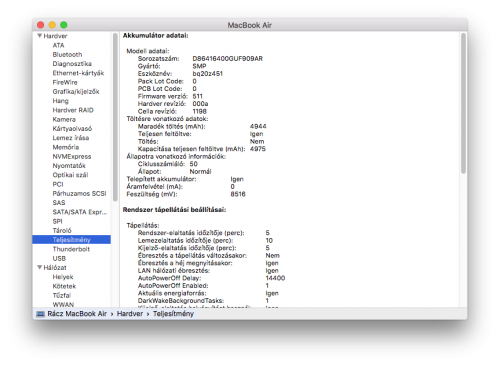Click Rácz MacBook Air in path bar
This screenshot has height=366, width=500.
point(77,314)
